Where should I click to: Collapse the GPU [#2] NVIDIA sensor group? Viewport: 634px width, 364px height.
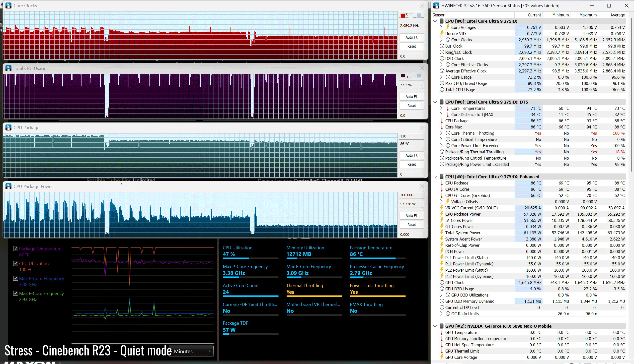[x=435, y=326]
